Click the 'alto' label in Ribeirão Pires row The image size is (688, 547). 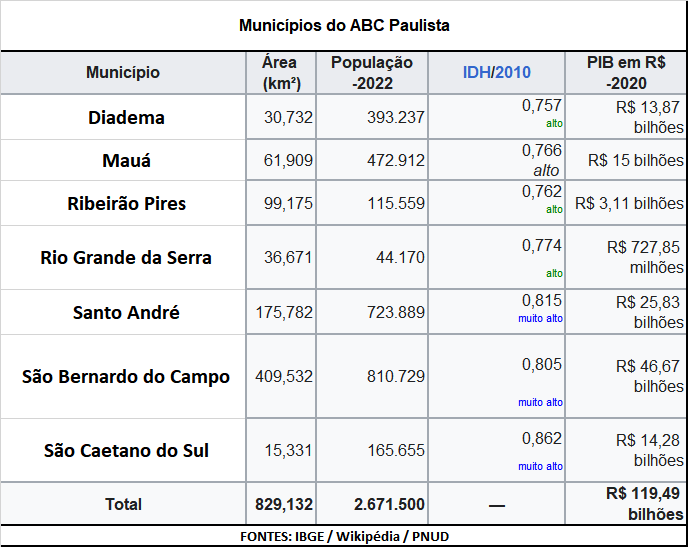[x=554, y=210]
